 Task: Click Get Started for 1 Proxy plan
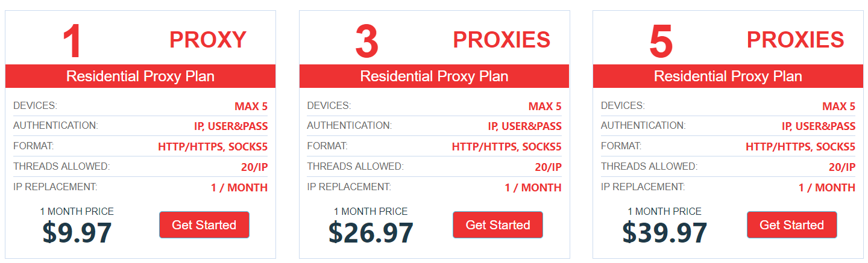point(204,225)
